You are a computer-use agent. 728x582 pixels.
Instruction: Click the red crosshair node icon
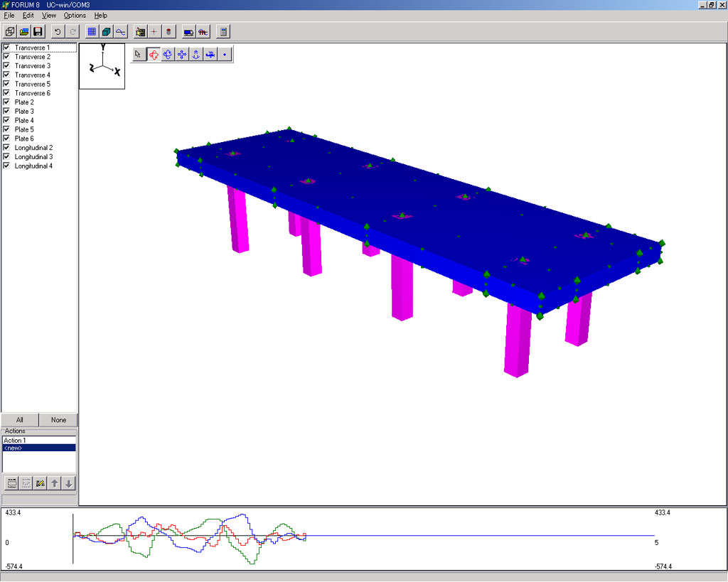pos(154,31)
